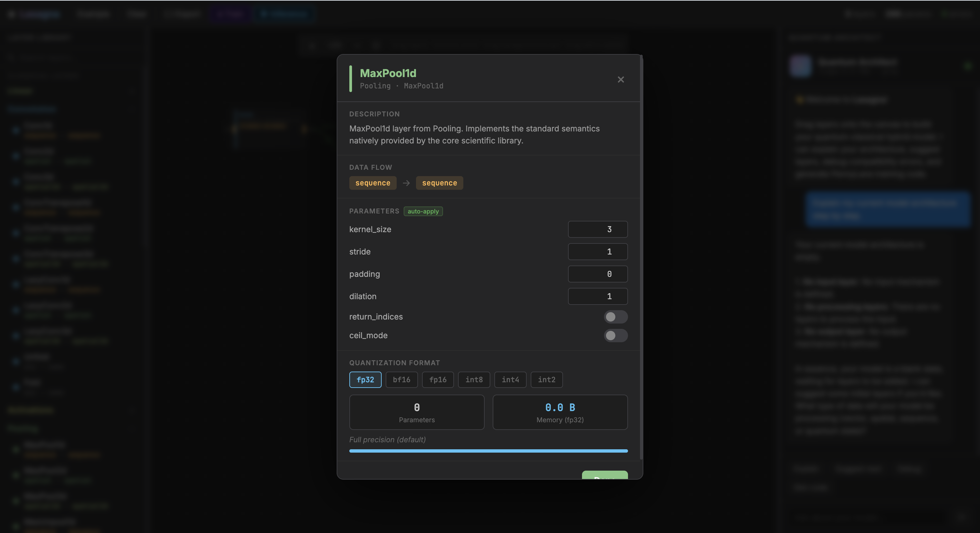
Task: Click the data flow arrow icon
Action: (406, 183)
